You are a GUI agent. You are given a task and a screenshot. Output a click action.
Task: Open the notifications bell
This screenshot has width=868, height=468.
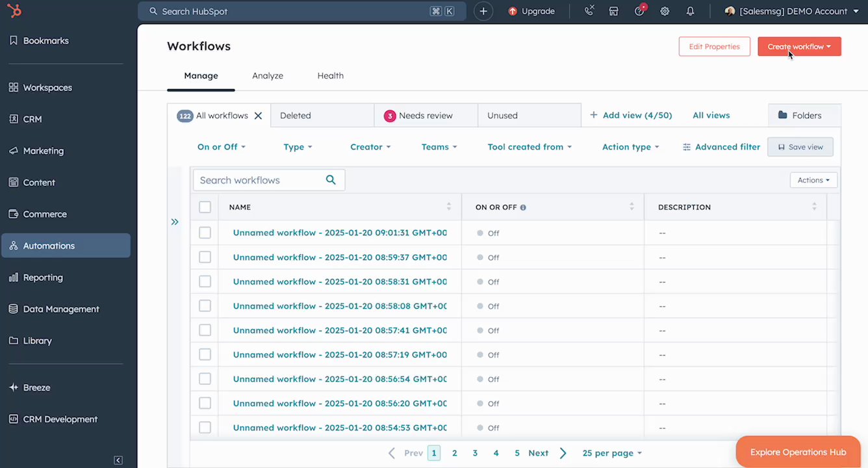(x=690, y=11)
